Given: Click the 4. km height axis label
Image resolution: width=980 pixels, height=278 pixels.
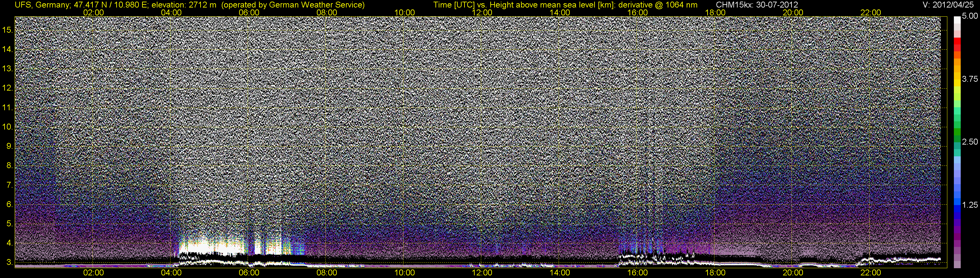Looking at the screenshot, I should tap(10, 243).
